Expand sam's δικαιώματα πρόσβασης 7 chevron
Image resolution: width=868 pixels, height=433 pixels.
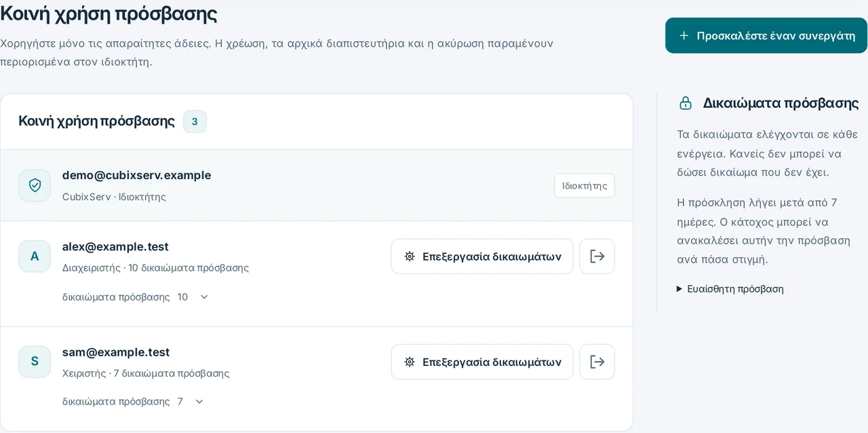click(x=199, y=402)
